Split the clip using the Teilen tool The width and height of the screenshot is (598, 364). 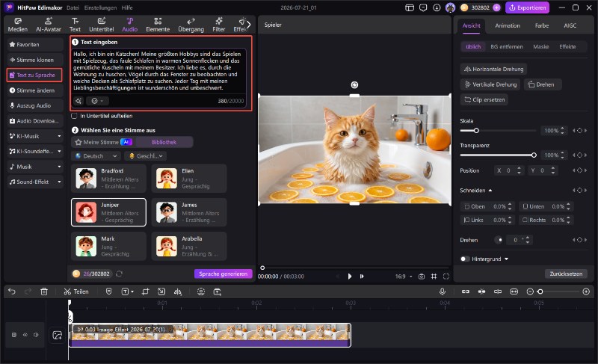[76, 291]
